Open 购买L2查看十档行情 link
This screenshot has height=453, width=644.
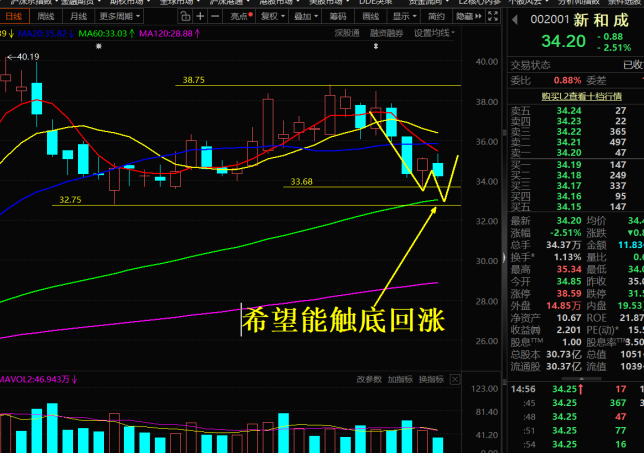click(x=581, y=96)
